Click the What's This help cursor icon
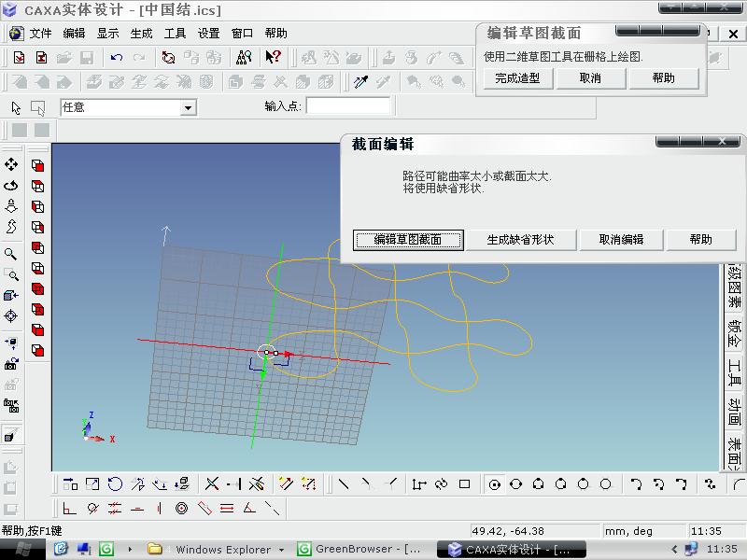The image size is (747, 560). (273, 58)
